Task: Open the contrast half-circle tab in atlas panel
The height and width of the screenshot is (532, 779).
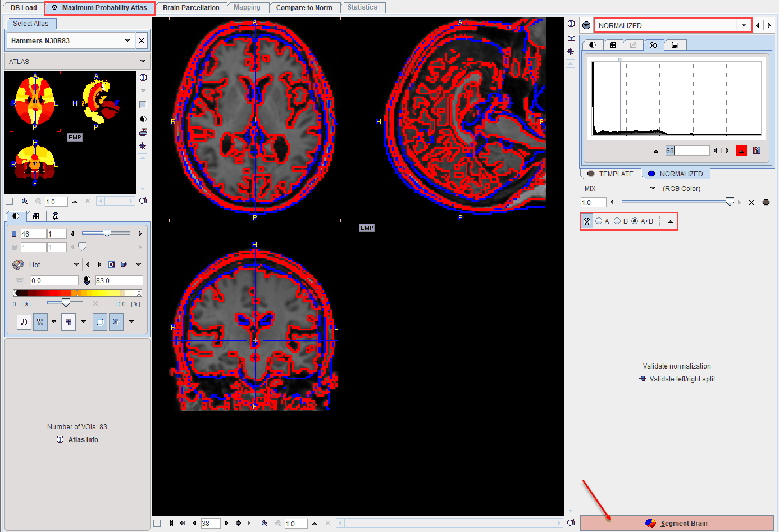Action: 16,216
